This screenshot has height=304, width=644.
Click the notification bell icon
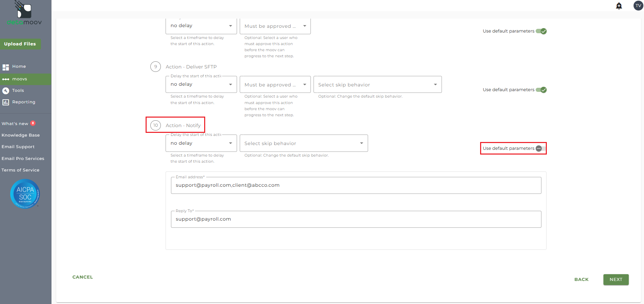click(x=619, y=6)
